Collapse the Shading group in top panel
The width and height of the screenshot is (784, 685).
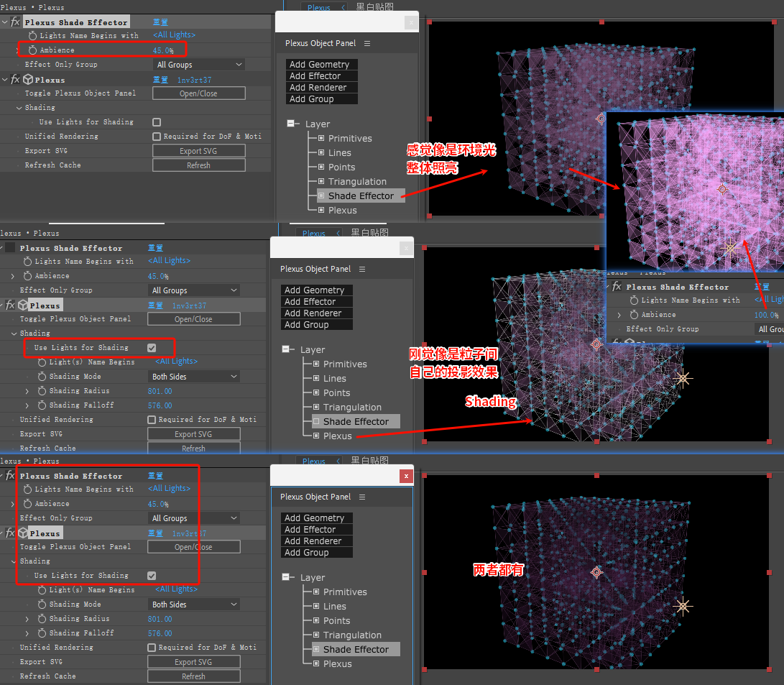click(x=19, y=108)
